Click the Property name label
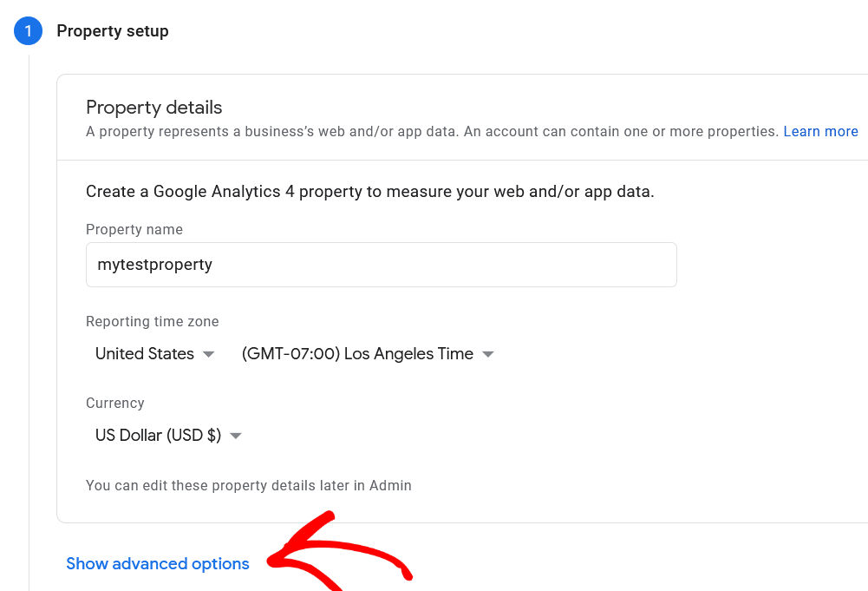 click(134, 230)
